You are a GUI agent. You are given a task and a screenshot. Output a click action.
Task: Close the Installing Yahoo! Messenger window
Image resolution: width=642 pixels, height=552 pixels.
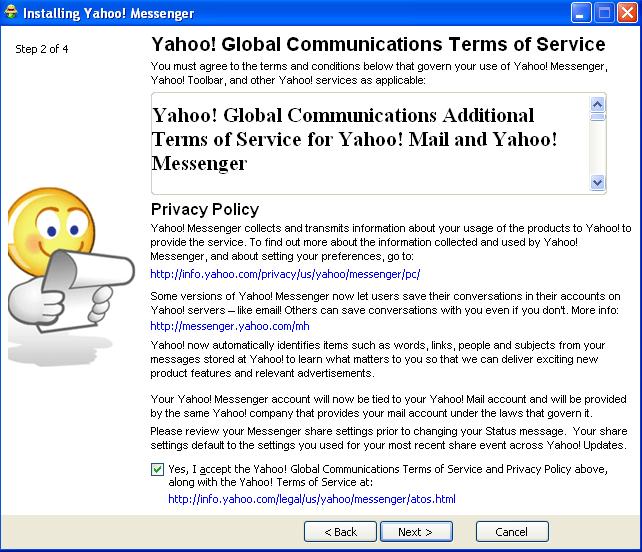(627, 13)
